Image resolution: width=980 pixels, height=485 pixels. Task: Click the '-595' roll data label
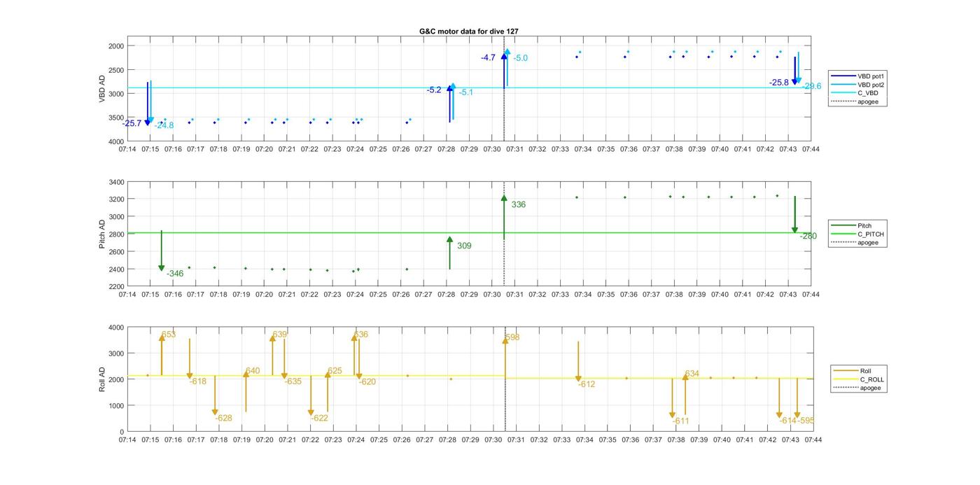(806, 421)
